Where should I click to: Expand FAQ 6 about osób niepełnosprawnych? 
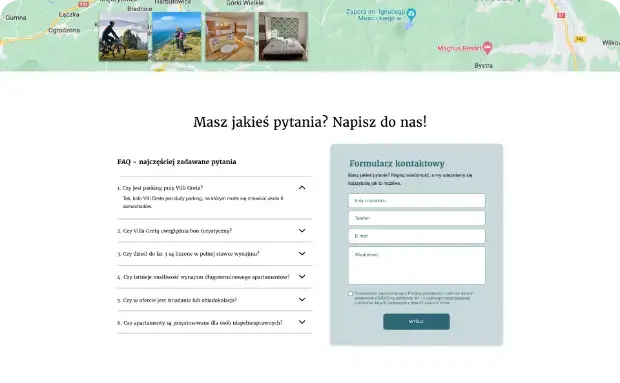coord(302,322)
